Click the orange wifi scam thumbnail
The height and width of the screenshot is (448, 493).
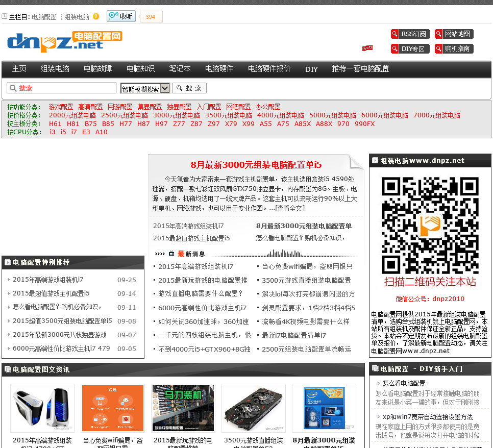113,408
